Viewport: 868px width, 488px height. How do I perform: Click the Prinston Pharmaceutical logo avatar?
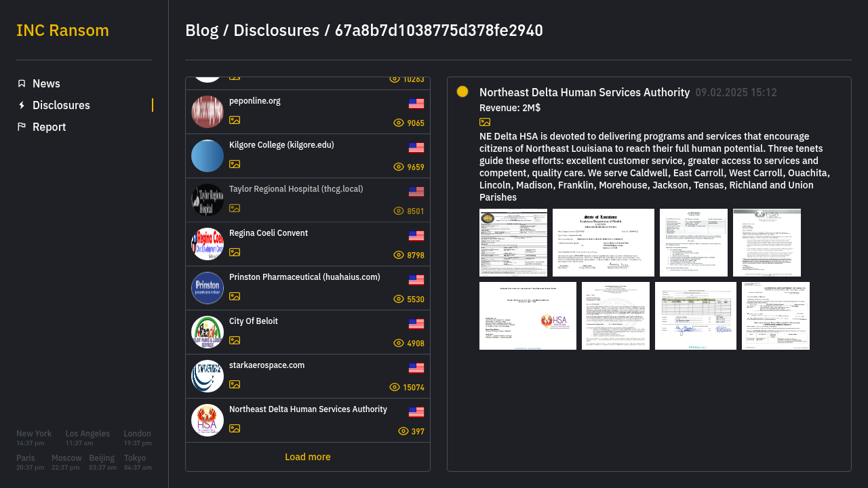(208, 288)
